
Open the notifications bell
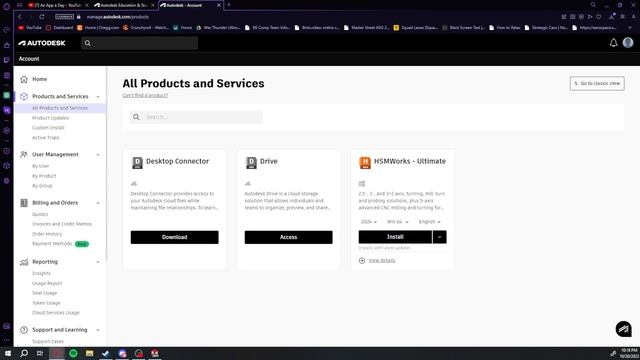pos(613,43)
